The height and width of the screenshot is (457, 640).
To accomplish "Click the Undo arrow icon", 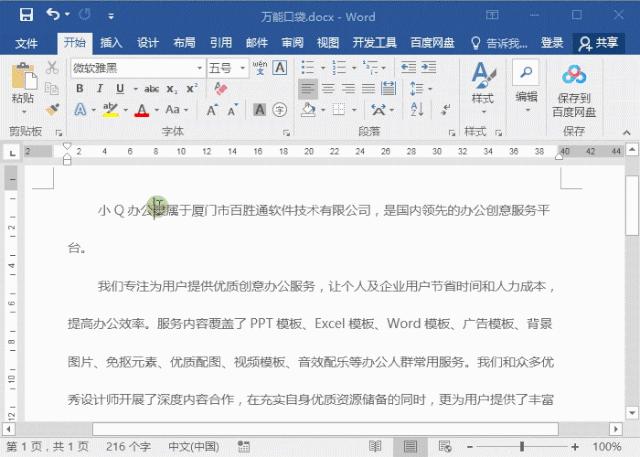I will pos(53,15).
